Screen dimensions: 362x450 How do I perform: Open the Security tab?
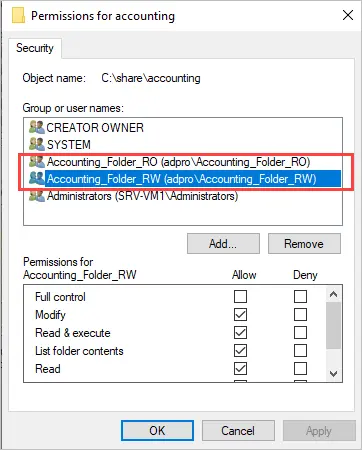point(35,48)
